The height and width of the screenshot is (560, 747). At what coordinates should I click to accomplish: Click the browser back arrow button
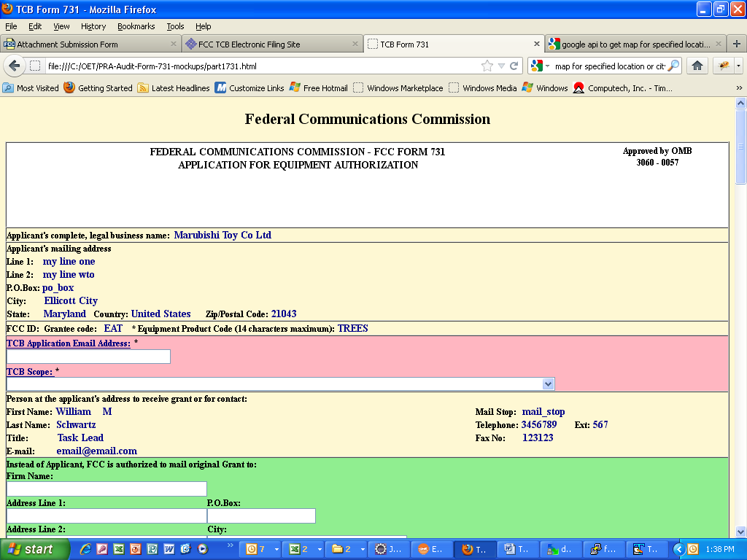15,66
